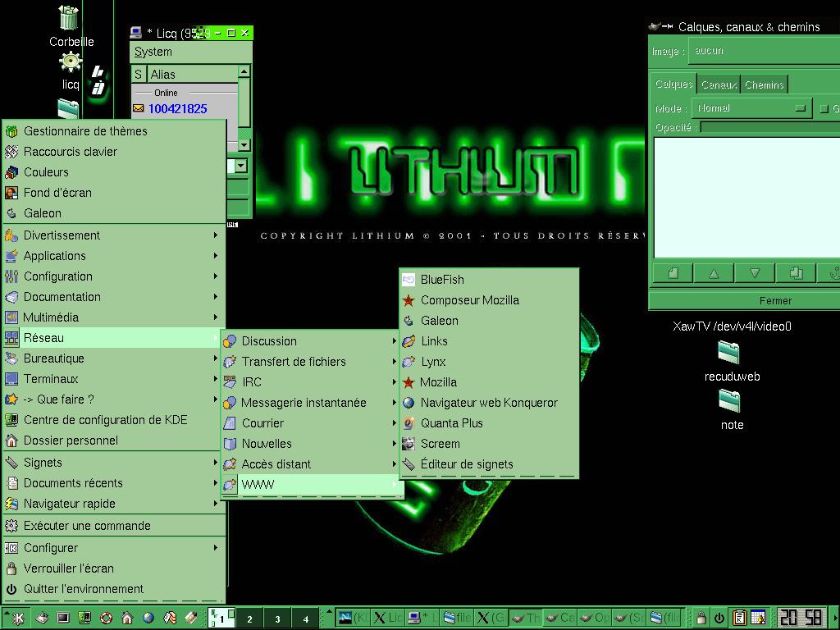Click the KDE control center icon in panel
The height and width of the screenshot is (630, 840).
click(x=84, y=619)
